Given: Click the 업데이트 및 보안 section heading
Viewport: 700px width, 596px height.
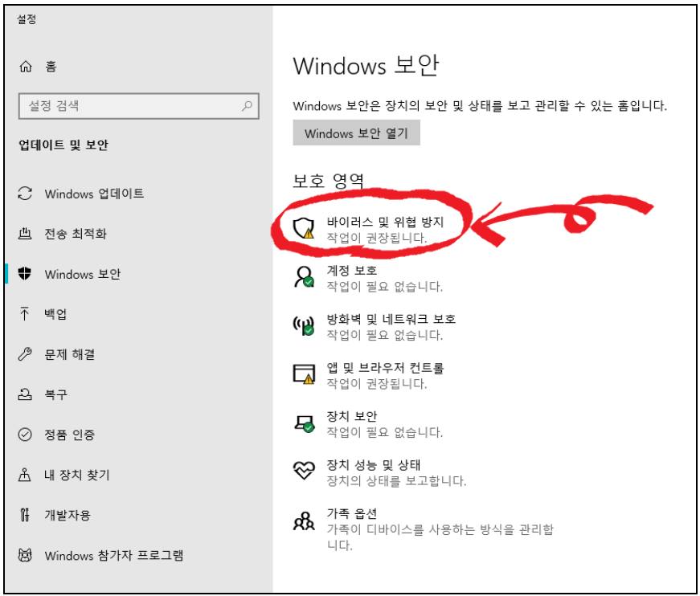Looking at the screenshot, I should tap(63, 145).
